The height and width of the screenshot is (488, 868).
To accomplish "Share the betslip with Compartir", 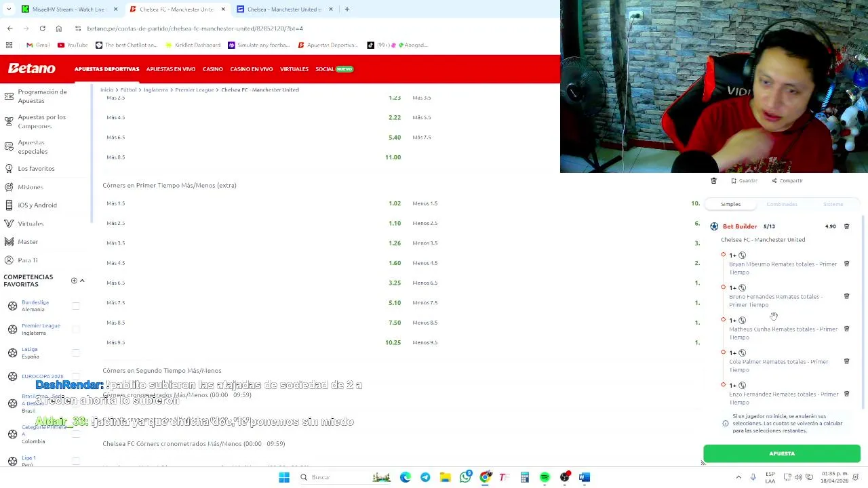I will (787, 181).
